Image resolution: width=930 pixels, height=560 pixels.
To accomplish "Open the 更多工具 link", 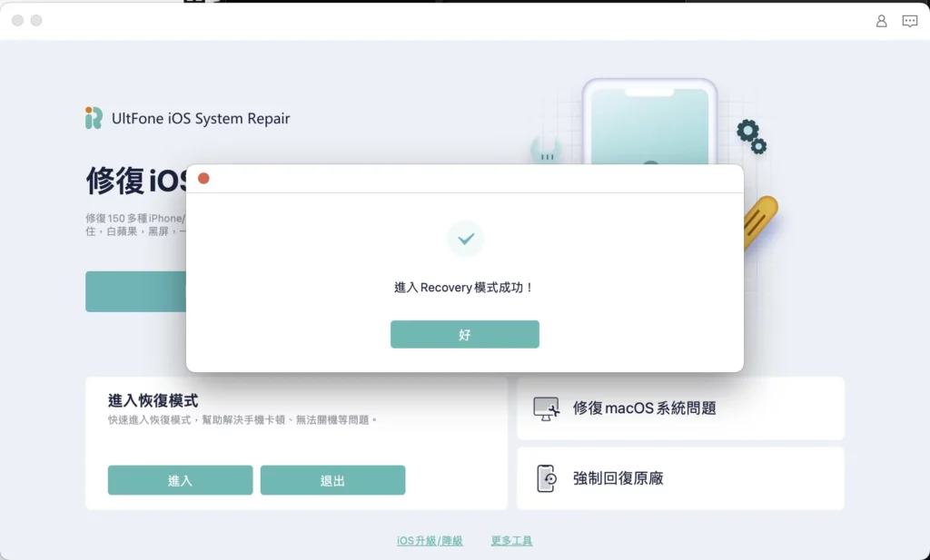I will (x=511, y=540).
